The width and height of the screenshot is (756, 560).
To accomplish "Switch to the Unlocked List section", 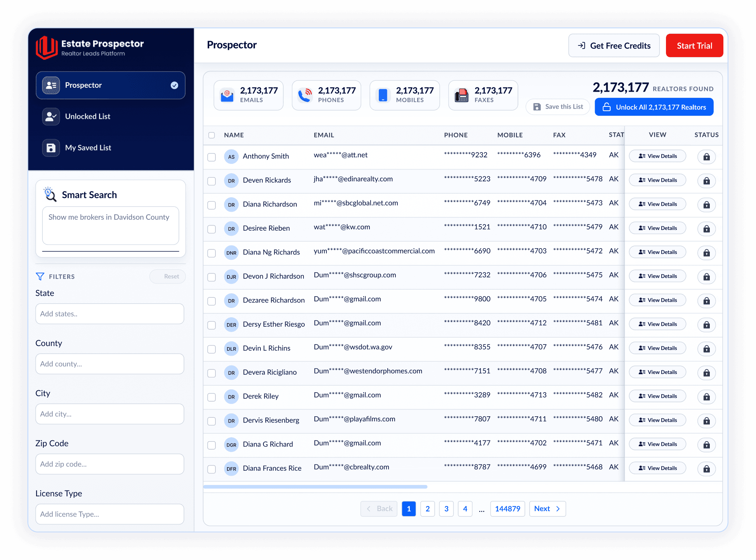I will [87, 116].
